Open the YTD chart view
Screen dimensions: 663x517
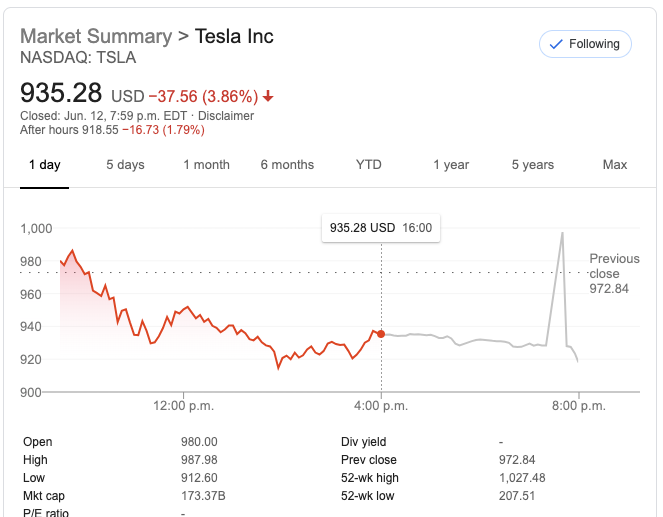369,165
